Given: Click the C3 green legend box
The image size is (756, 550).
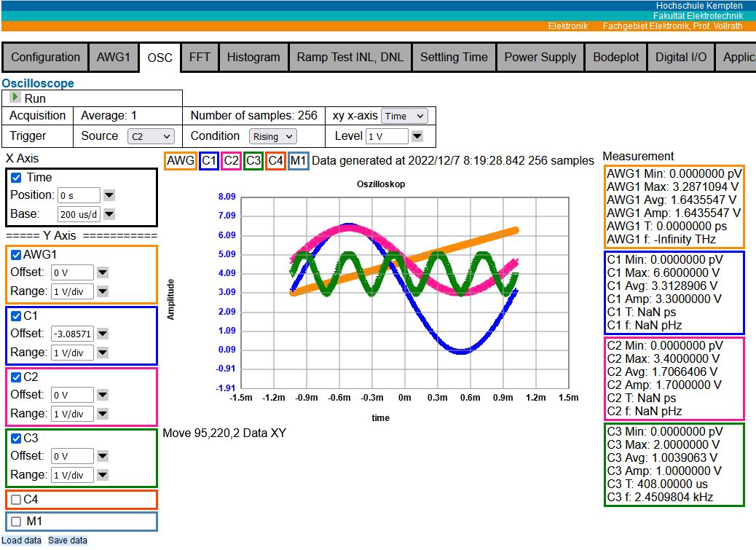Looking at the screenshot, I should [253, 160].
